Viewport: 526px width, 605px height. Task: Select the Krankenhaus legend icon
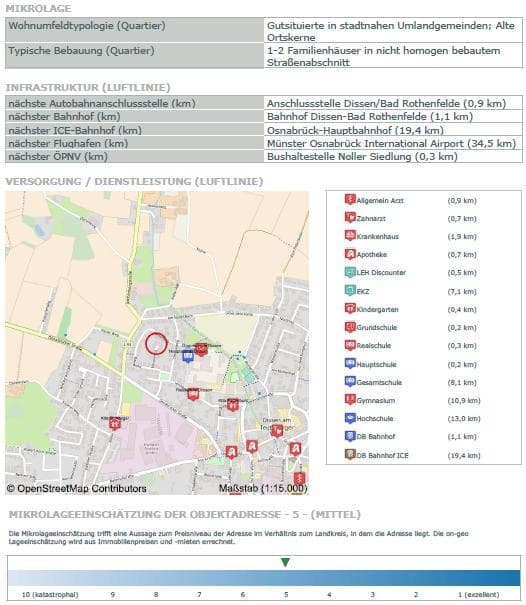(x=350, y=235)
